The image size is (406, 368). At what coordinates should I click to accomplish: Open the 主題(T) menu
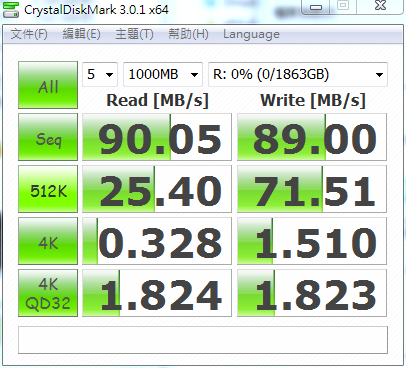click(134, 34)
